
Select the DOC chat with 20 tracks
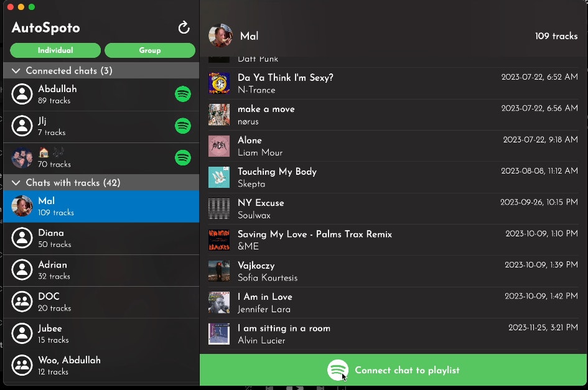(x=101, y=302)
